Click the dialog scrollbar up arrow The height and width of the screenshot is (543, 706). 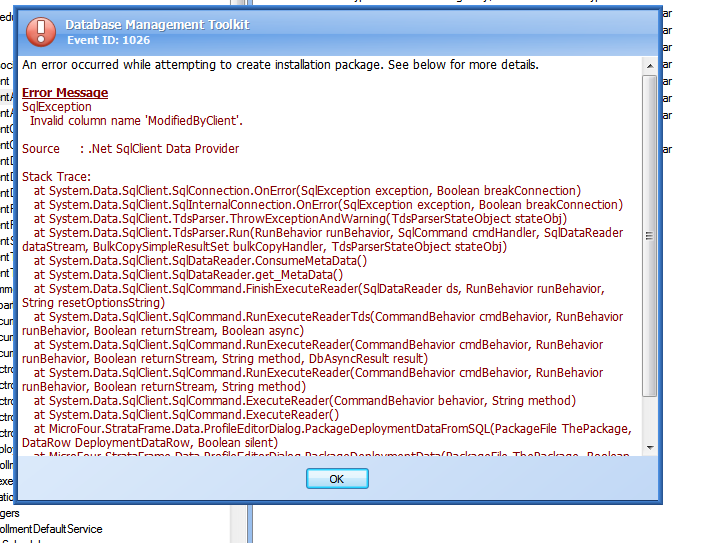pos(649,65)
